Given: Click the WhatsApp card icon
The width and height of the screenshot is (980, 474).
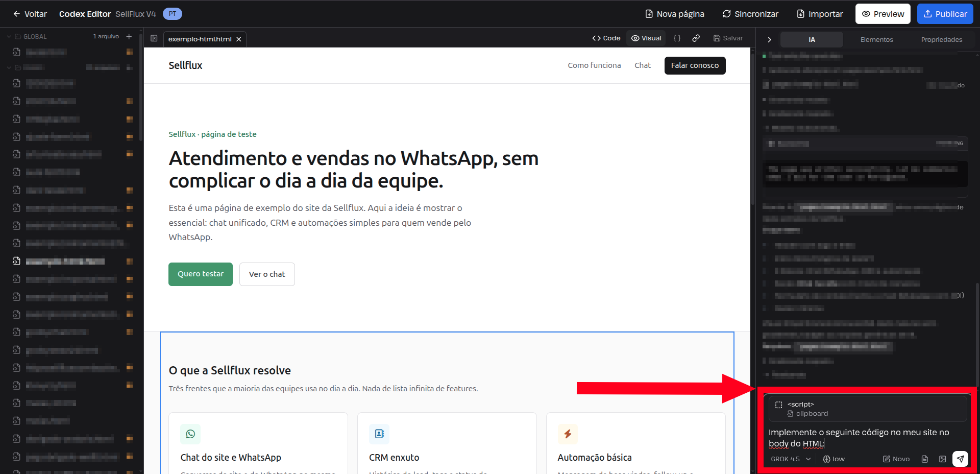Looking at the screenshot, I should 190,434.
